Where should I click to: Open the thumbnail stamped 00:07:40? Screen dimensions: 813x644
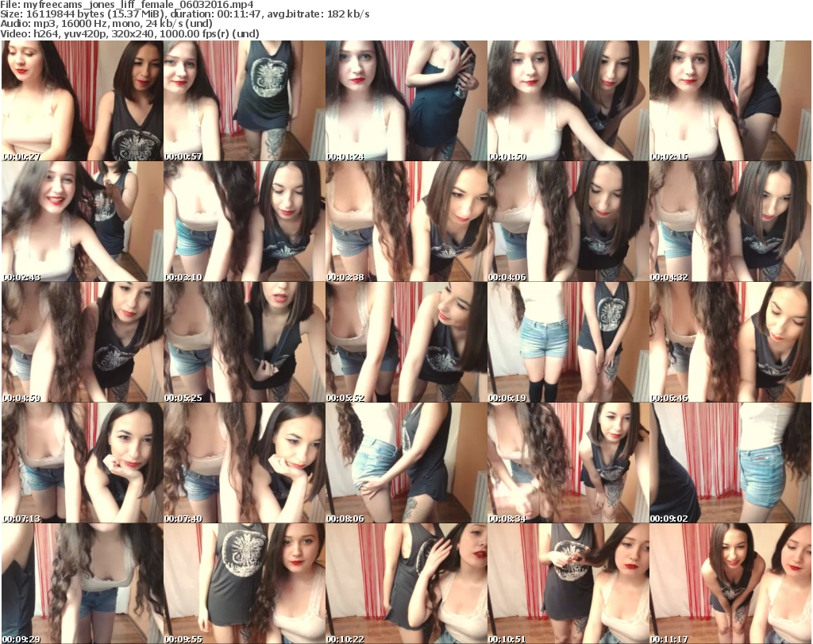pyautogui.click(x=245, y=463)
